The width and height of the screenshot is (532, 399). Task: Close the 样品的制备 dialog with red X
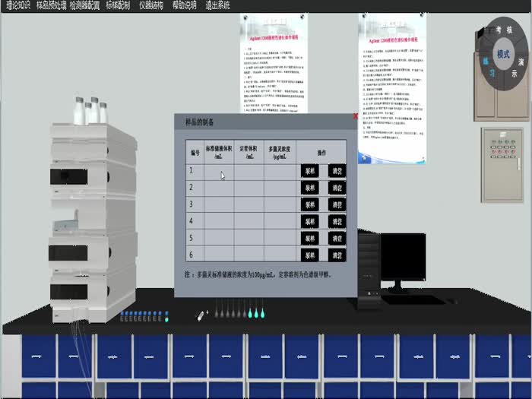coord(355,117)
